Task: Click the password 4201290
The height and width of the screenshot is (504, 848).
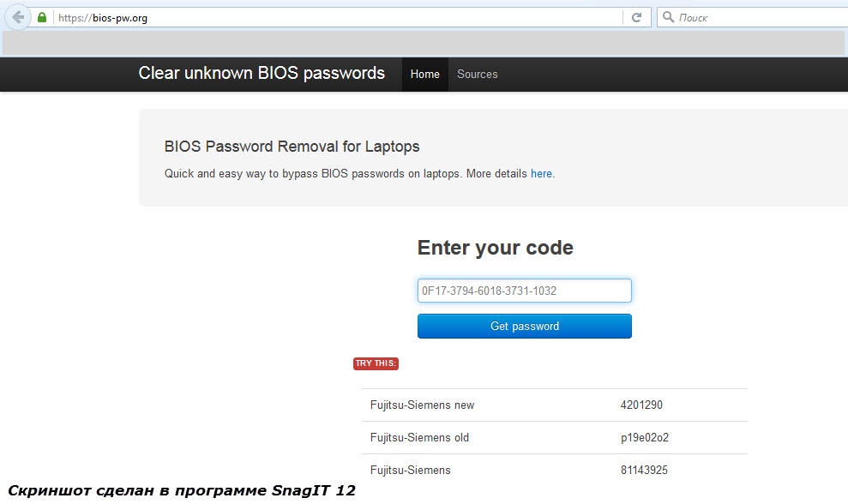Action: click(641, 405)
